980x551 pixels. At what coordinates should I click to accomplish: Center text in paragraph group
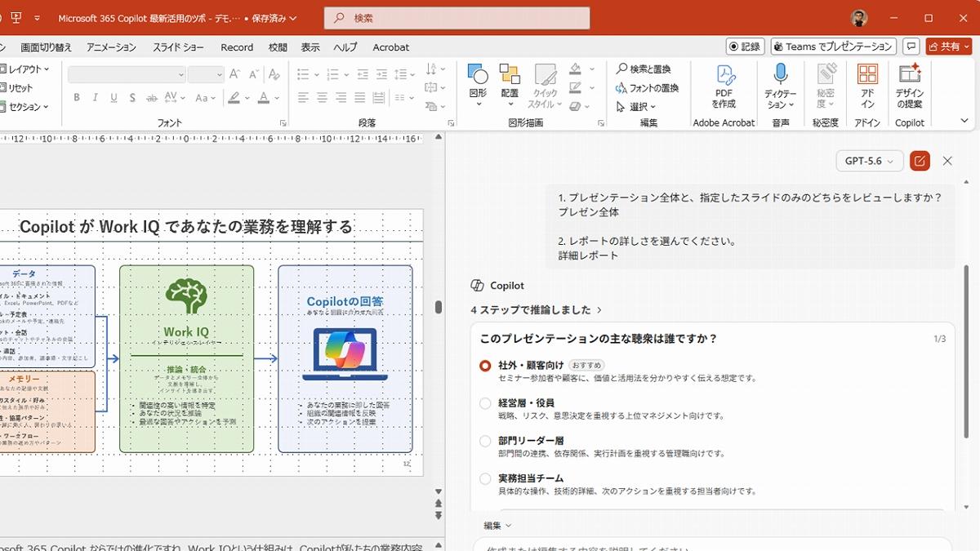(322, 98)
